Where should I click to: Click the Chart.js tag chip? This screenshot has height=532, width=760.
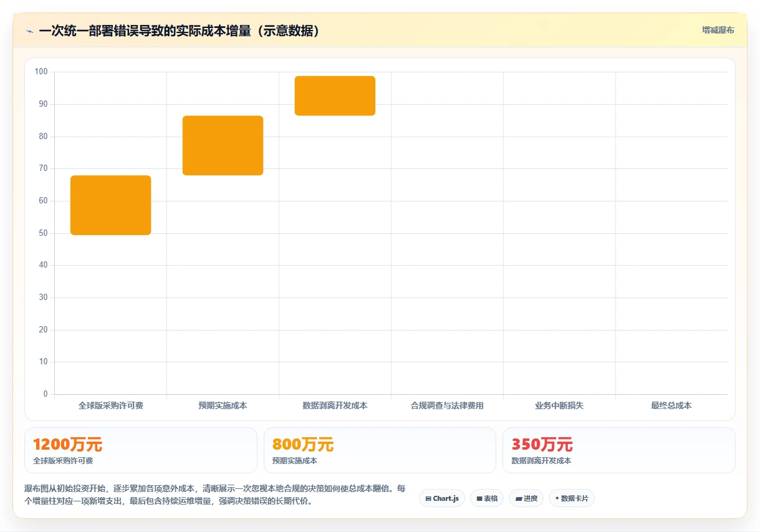pos(442,498)
